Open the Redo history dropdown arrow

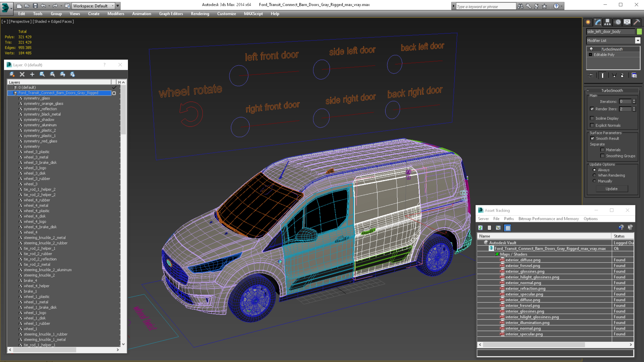(x=61, y=6)
